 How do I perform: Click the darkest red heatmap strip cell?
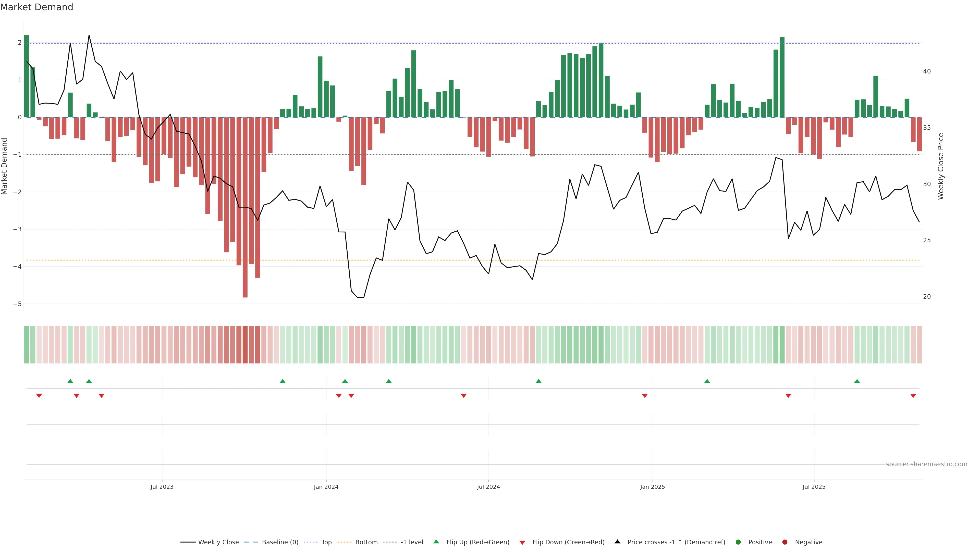pyautogui.click(x=245, y=345)
